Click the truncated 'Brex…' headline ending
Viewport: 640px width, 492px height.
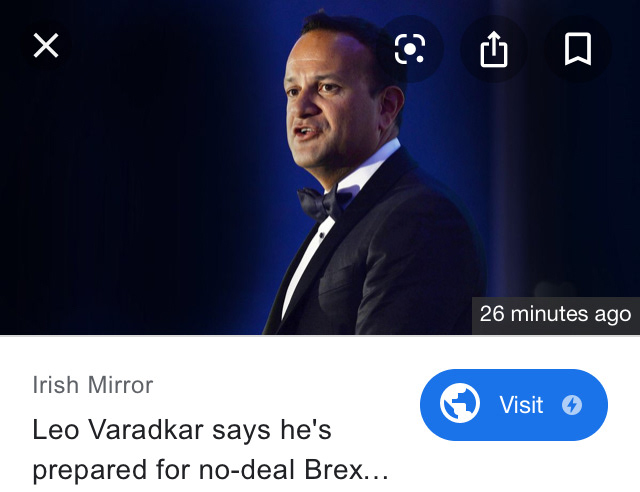point(358,469)
